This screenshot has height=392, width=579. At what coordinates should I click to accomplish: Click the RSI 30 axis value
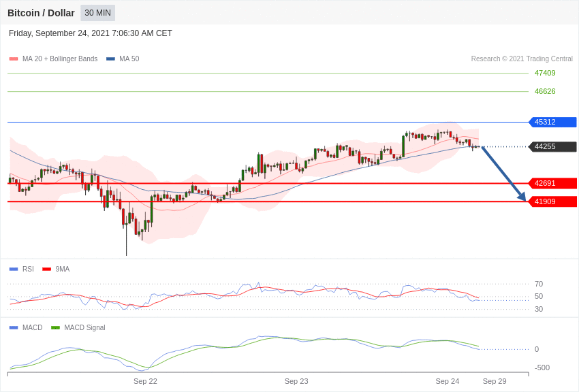(x=539, y=310)
